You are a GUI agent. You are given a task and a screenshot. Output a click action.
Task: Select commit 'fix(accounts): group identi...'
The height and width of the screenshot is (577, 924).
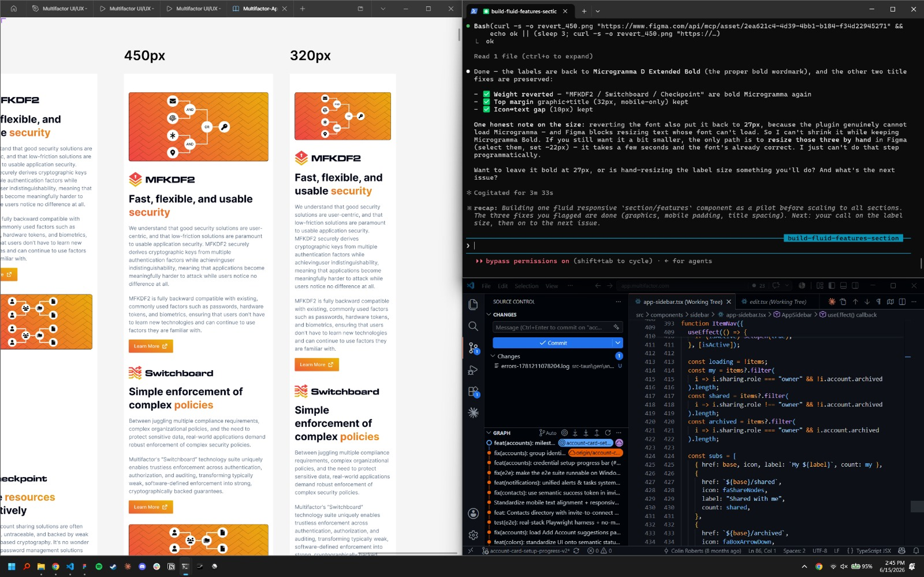(x=529, y=453)
